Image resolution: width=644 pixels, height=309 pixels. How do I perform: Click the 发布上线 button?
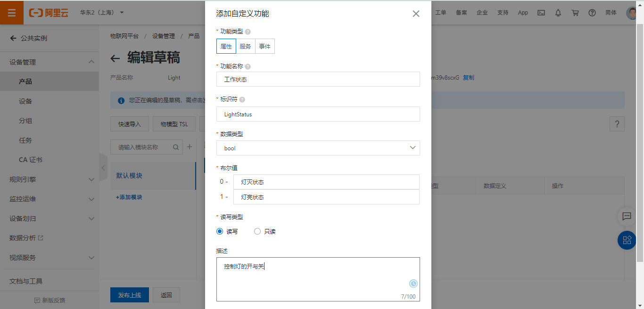point(129,294)
